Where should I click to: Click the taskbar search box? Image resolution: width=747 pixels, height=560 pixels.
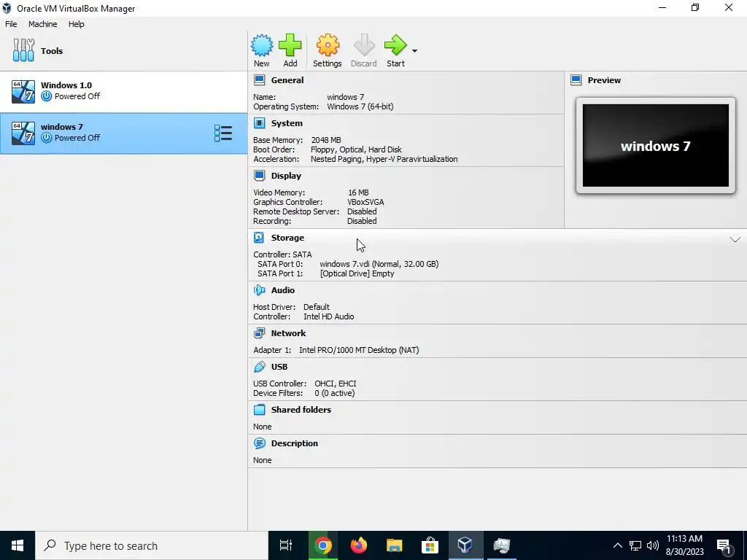click(x=152, y=545)
